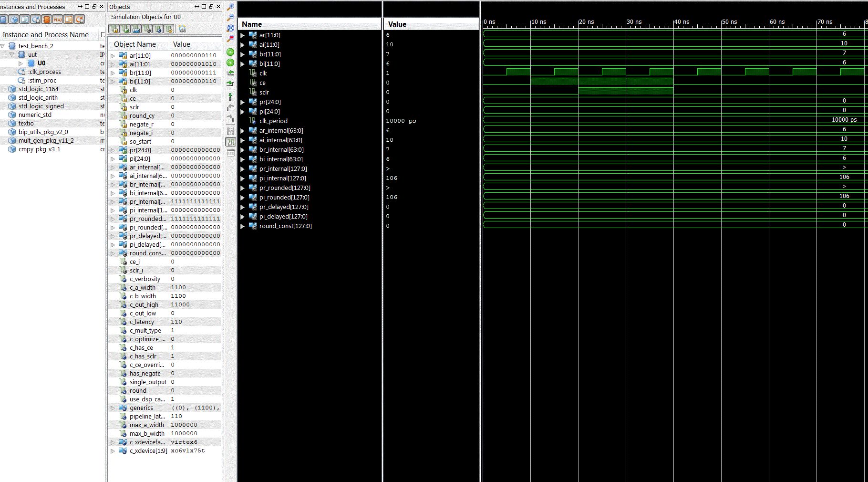Image resolution: width=868 pixels, height=482 pixels.
Task: Maximize the Objects panel
Action: pyautogui.click(x=204, y=7)
